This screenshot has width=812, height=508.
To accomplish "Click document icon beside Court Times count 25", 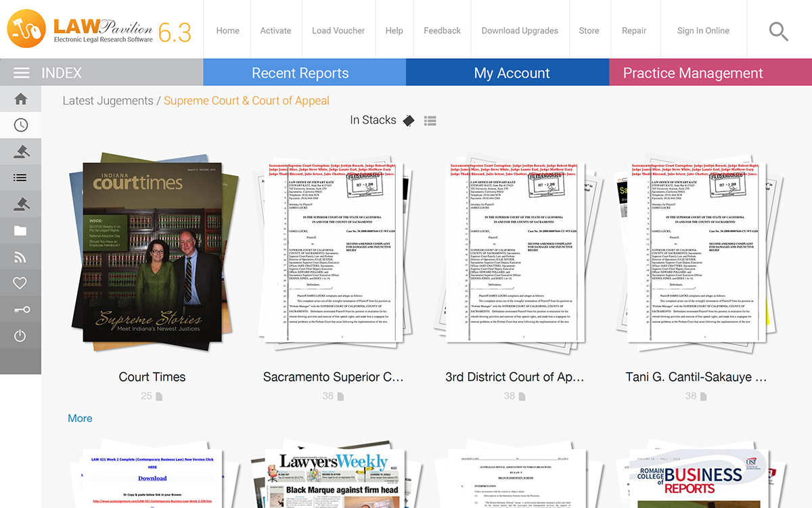I will [x=159, y=396].
